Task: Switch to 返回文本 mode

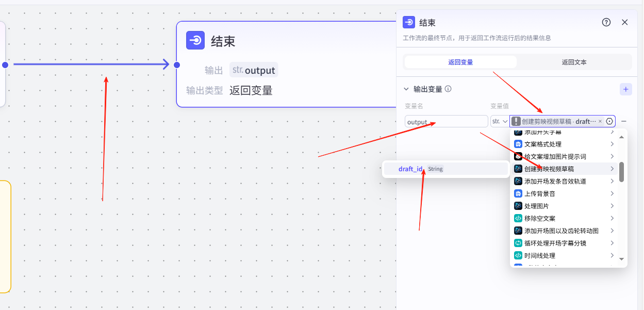Action: coord(574,62)
